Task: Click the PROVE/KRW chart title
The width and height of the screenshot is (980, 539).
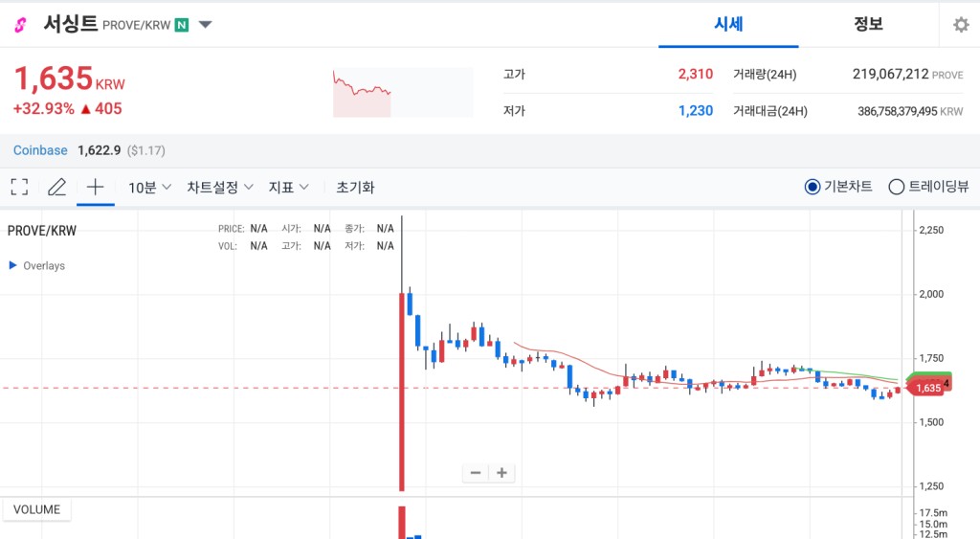Action: 42,231
